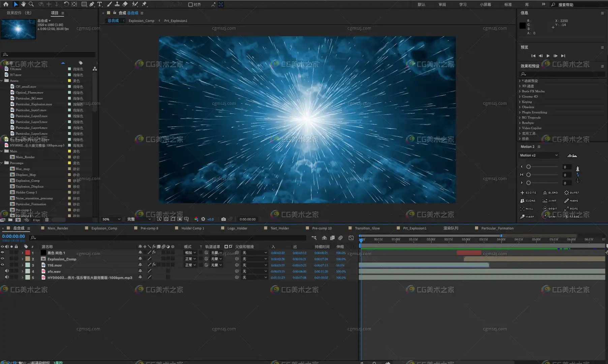
Task: Switch to the Explosion_Comp timeline tab
Action: pyautogui.click(x=104, y=228)
